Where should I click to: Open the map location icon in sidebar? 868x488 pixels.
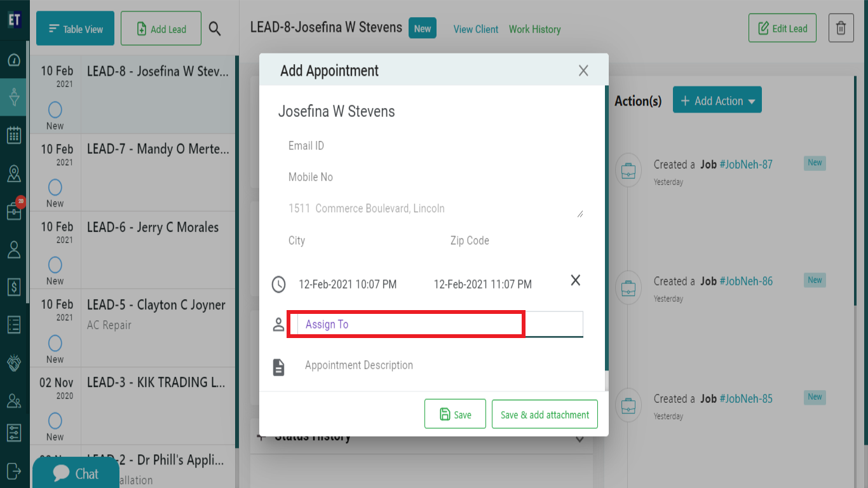tap(14, 173)
